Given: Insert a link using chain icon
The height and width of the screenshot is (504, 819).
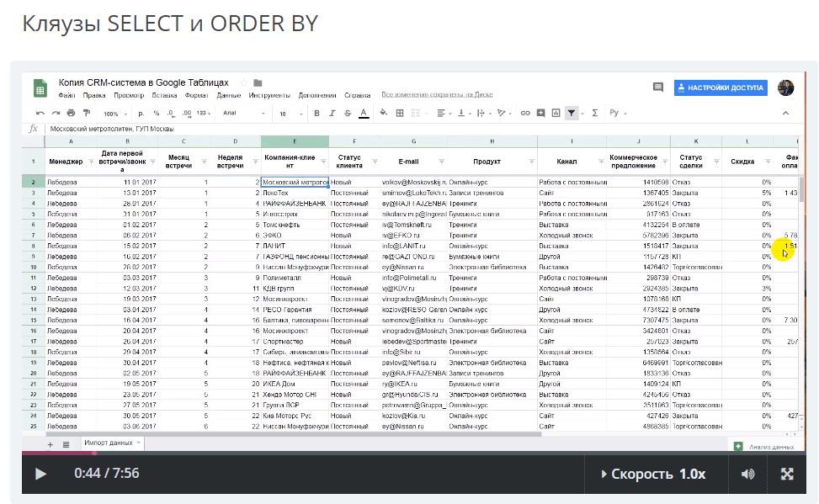Looking at the screenshot, I should pos(525,113).
